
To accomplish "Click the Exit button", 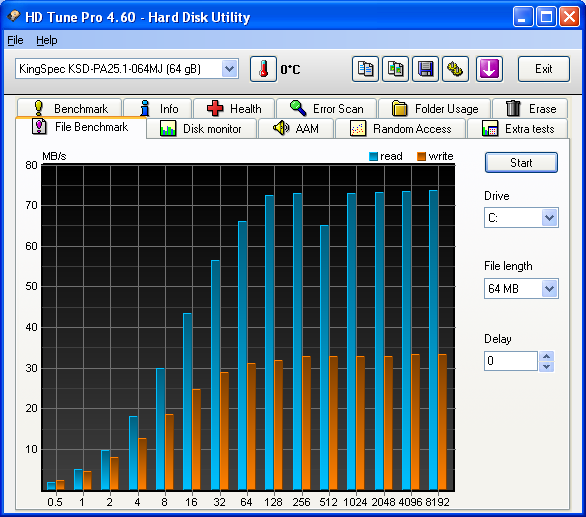I will pyautogui.click(x=544, y=69).
